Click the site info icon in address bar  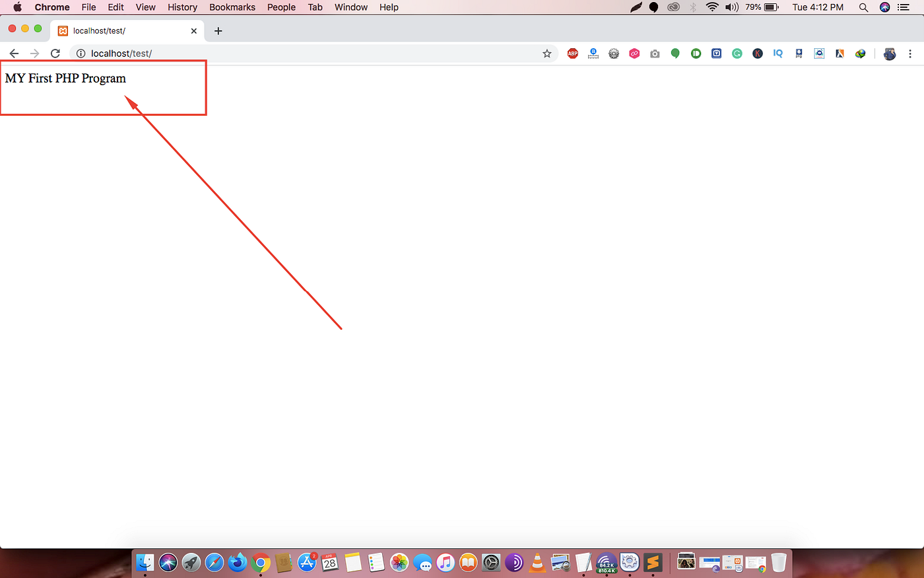pos(80,54)
